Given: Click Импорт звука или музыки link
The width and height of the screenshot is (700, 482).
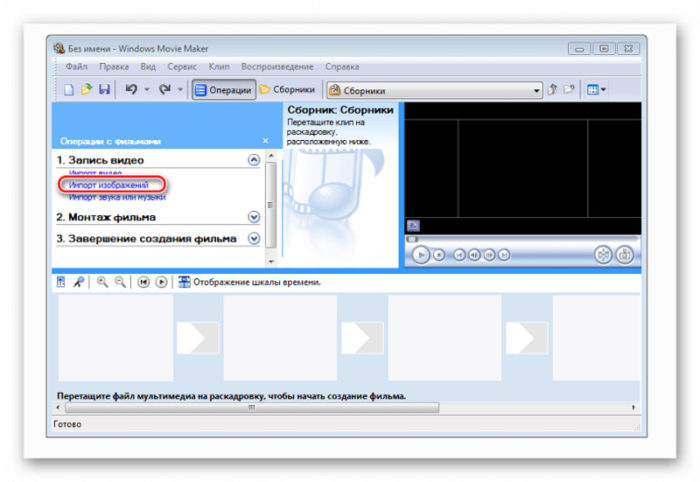Looking at the screenshot, I should (117, 197).
